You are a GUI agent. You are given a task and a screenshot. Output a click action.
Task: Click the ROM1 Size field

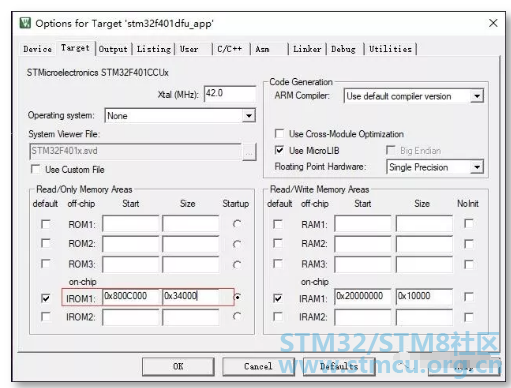coord(191,224)
